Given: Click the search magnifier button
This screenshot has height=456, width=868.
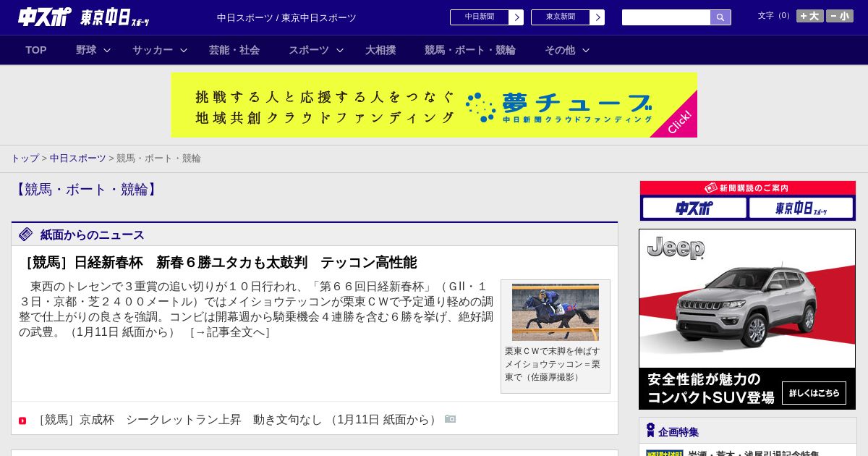Looking at the screenshot, I should pos(720,17).
